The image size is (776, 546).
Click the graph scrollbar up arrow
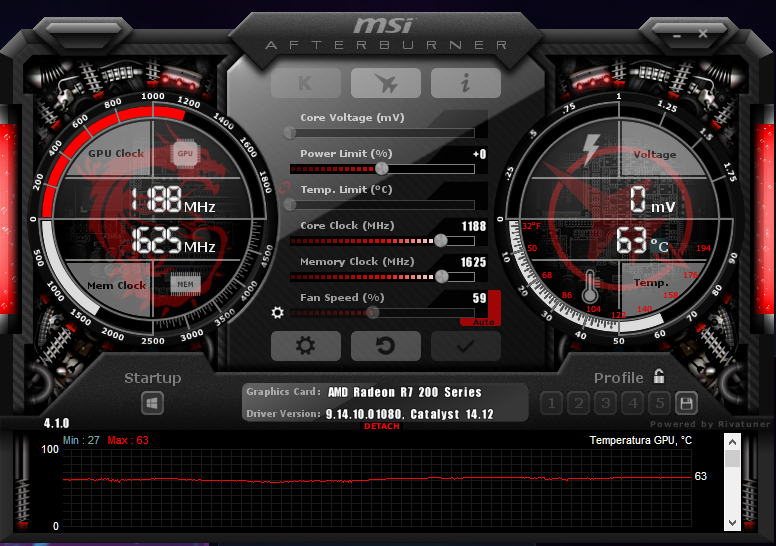point(732,442)
